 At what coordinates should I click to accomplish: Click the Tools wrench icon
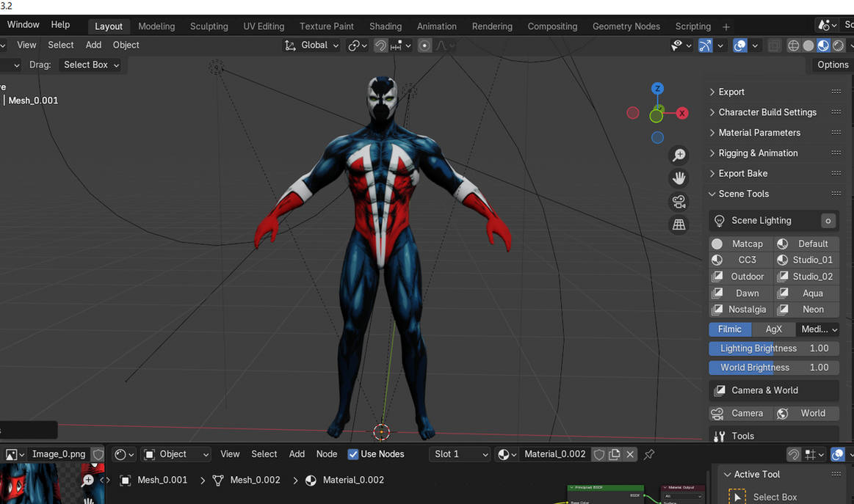[720, 436]
